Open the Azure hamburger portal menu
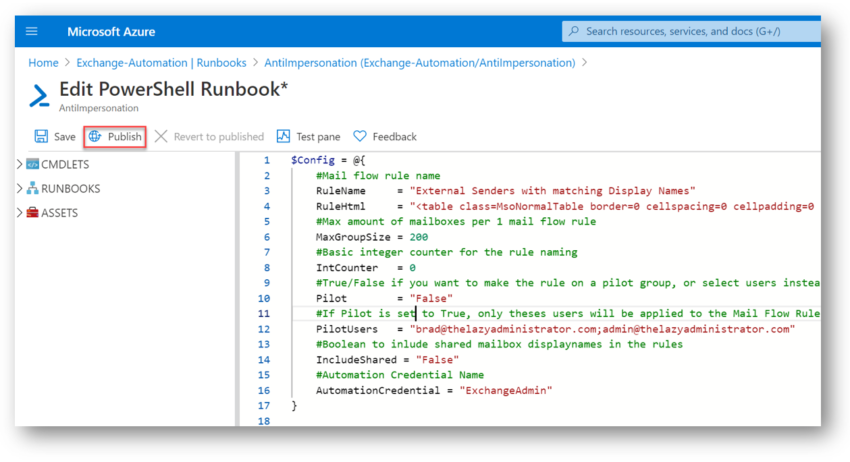850x462 pixels. pos(31,31)
